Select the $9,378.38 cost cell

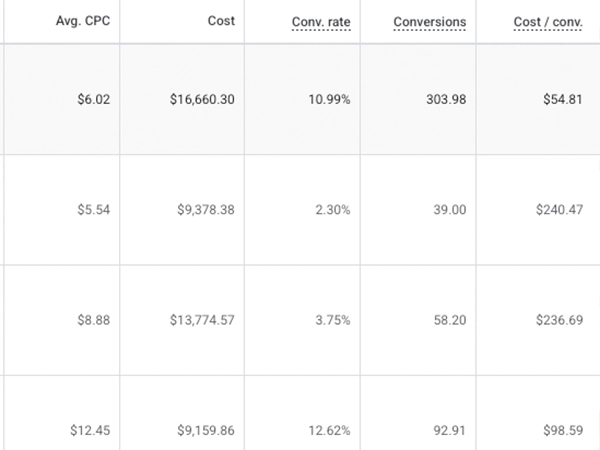pos(207,210)
